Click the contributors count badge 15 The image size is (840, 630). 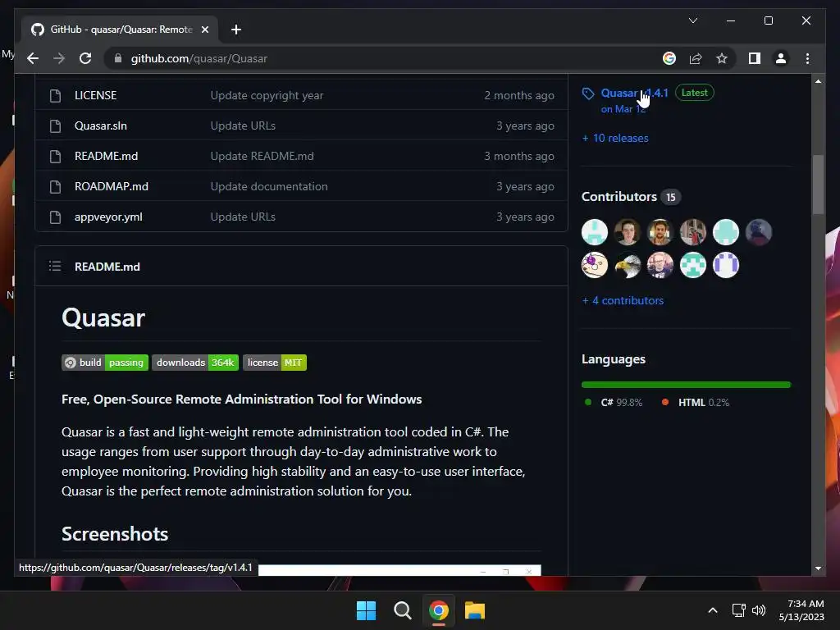[x=671, y=197]
